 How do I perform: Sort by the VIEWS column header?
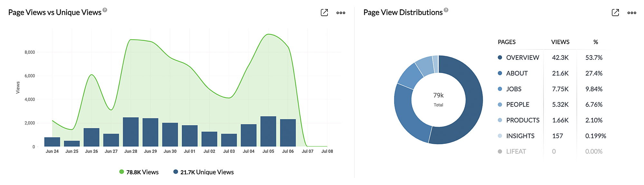(x=560, y=42)
